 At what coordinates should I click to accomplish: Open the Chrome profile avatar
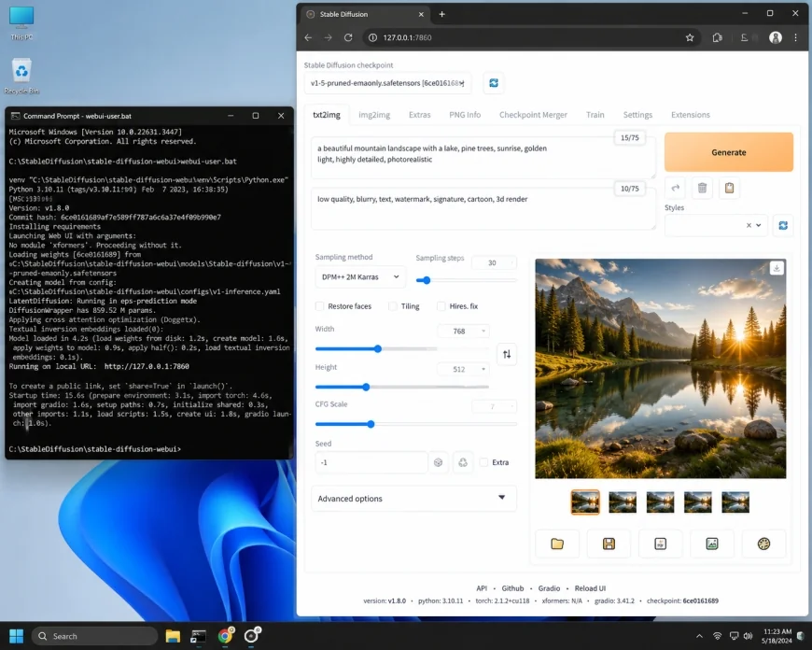(x=776, y=37)
